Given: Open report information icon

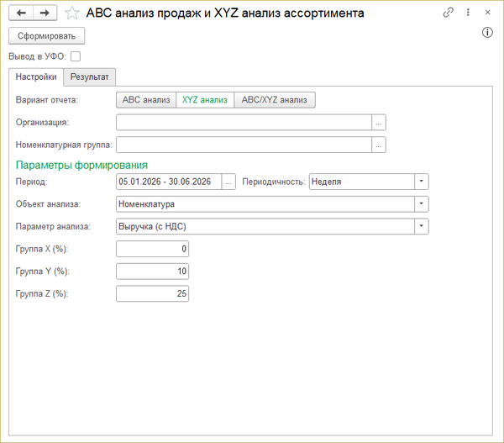Looking at the screenshot, I should 487,33.
